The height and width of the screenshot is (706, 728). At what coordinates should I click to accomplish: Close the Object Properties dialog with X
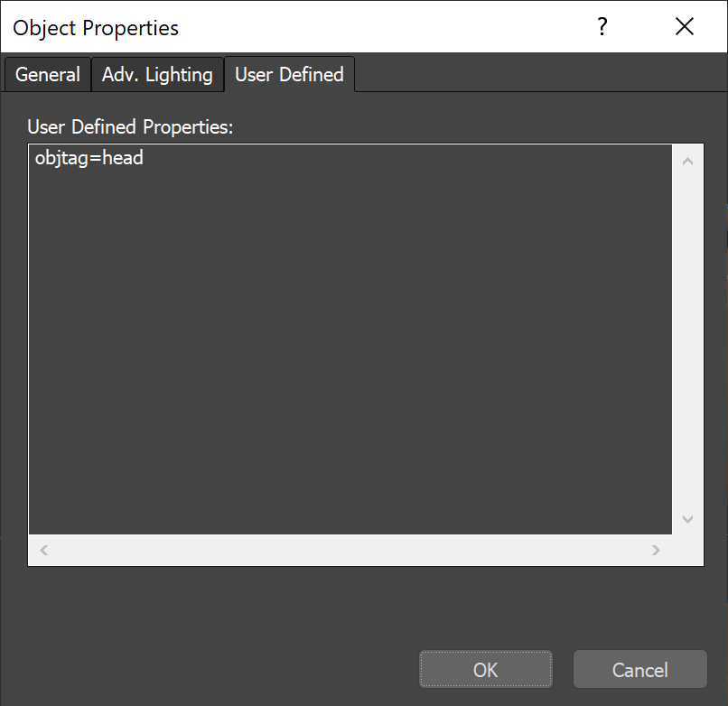click(x=684, y=26)
